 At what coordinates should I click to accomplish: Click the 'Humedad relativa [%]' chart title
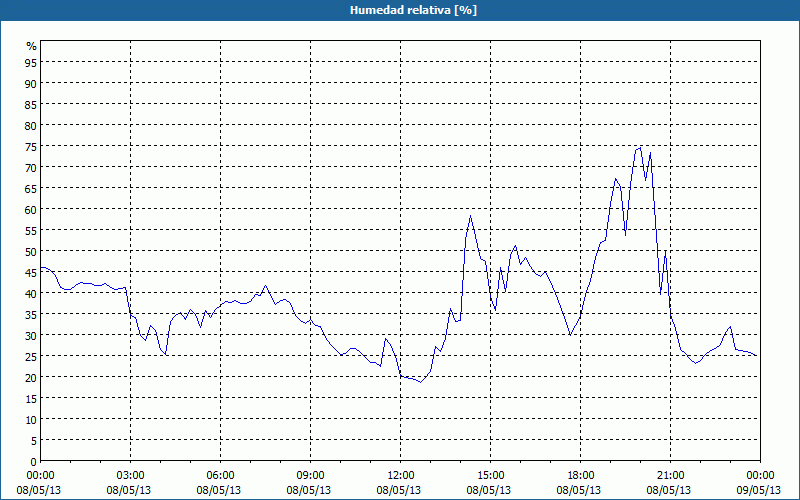click(x=413, y=10)
